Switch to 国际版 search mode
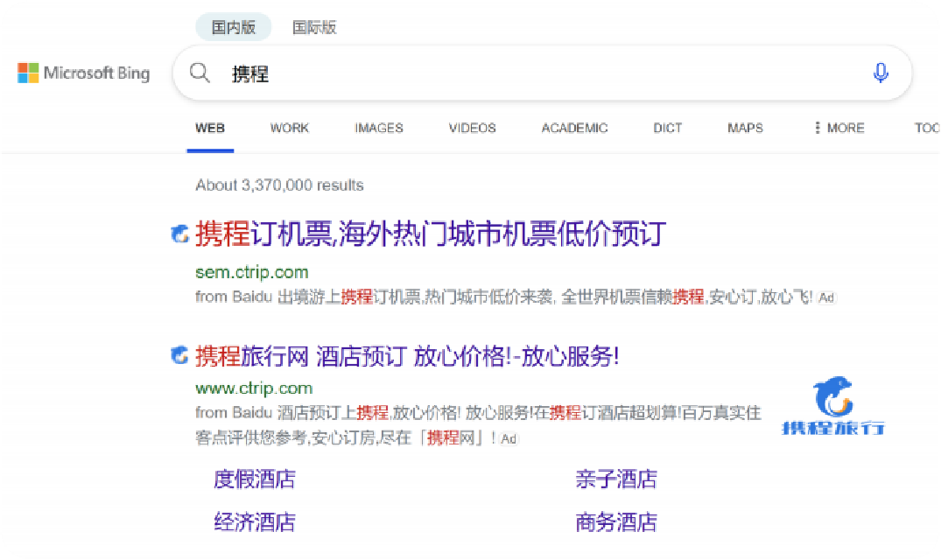This screenshot has width=941, height=560. coord(314,27)
